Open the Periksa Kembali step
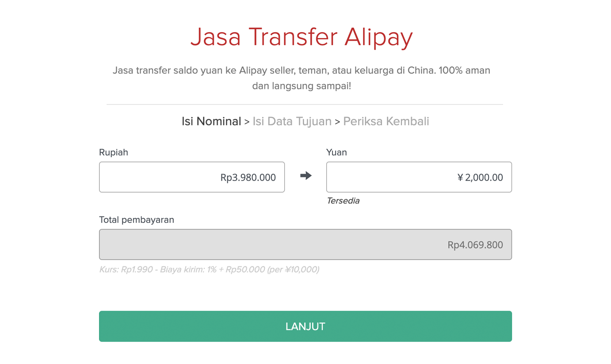Screen dimensions: 611x364 [x=386, y=121]
